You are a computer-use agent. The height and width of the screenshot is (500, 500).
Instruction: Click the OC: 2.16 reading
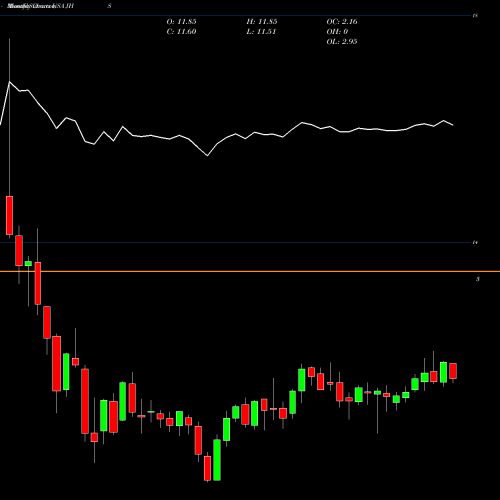point(342,22)
